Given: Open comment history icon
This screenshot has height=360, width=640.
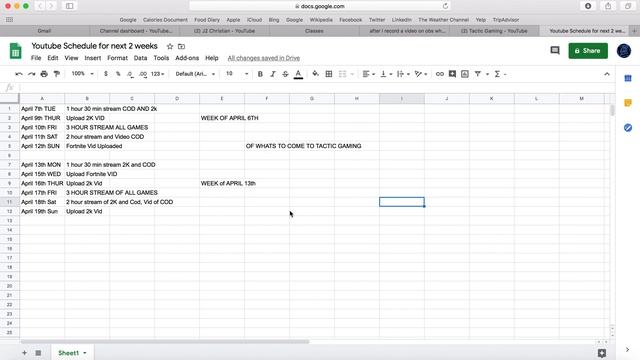Looking at the screenshot, I should coord(555,51).
